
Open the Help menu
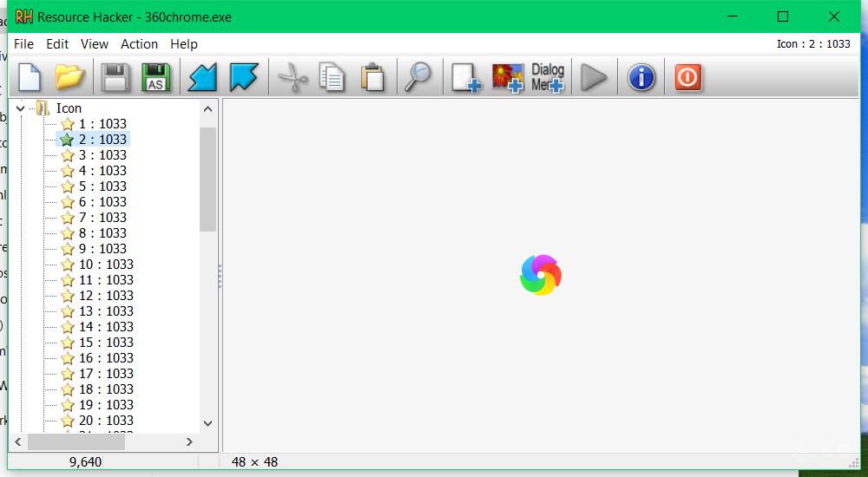point(184,44)
